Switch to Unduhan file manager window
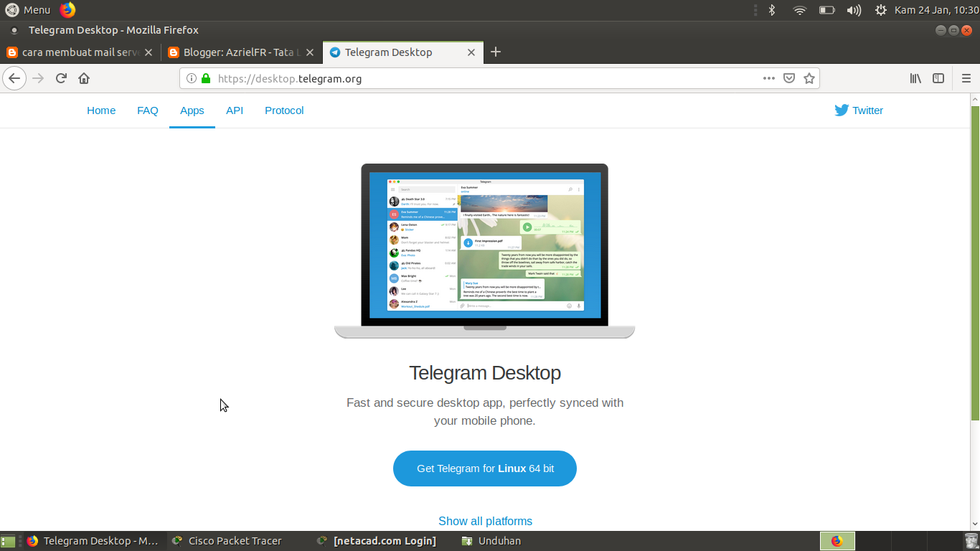 [528, 541]
